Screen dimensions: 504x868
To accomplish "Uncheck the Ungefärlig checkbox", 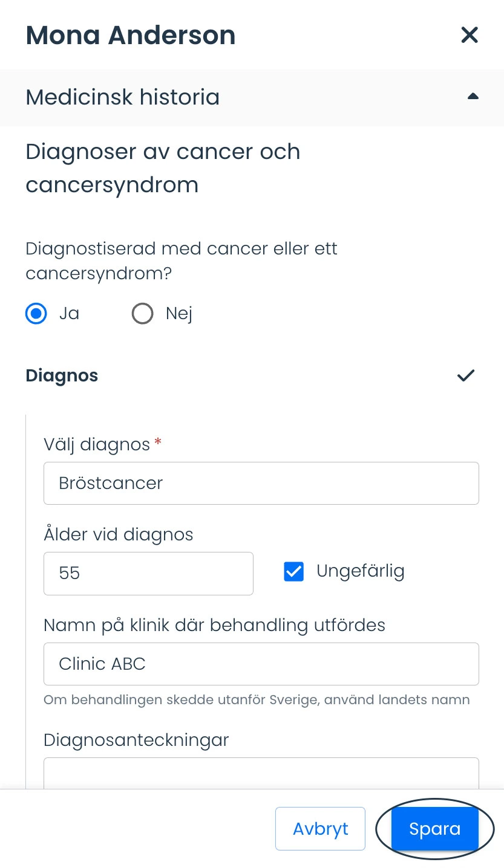I will coord(294,571).
